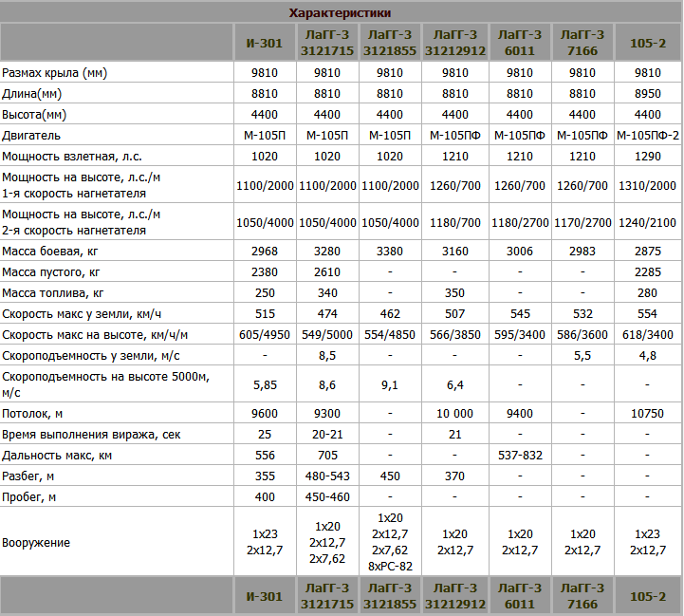Click ground speed value 545
Screen dimensions: 684x616
(x=520, y=314)
